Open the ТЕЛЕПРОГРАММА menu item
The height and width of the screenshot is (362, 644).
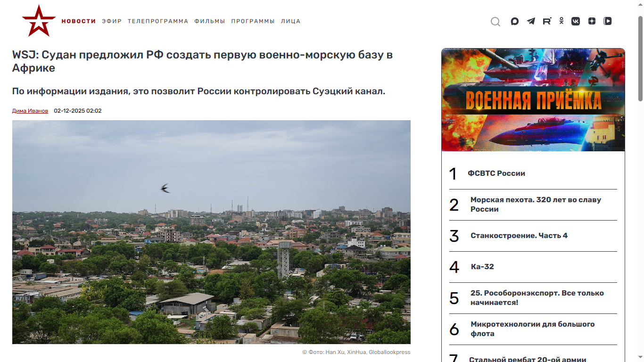(x=158, y=21)
